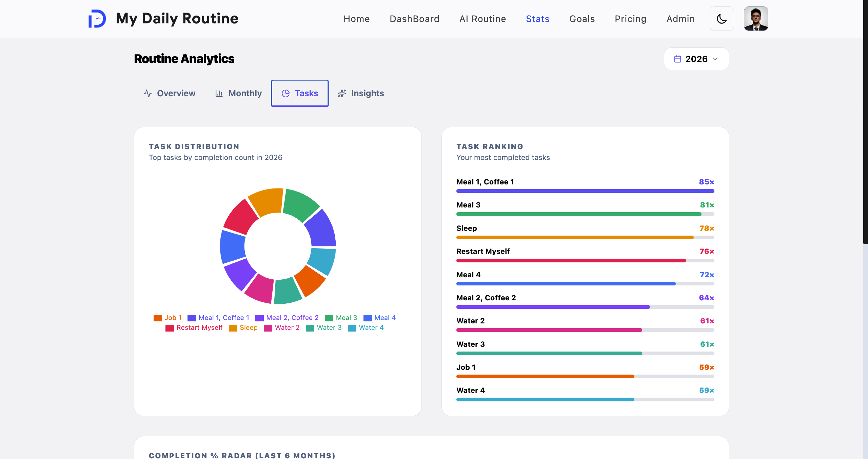Click the page vertical scrollbar
This screenshot has width=868, height=459.
coord(865,122)
